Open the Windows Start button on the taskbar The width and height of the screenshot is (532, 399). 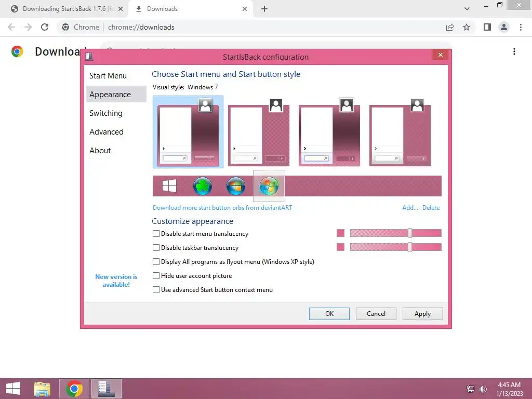pos(13,389)
